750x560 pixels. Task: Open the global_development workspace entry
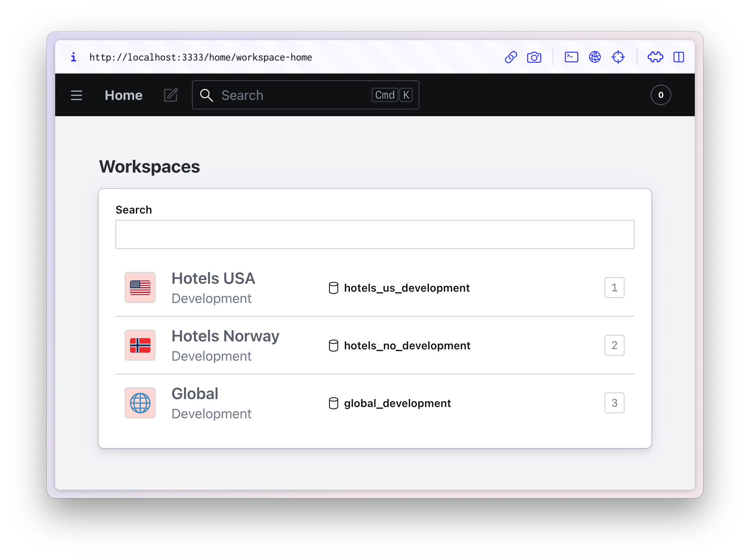coord(397,403)
